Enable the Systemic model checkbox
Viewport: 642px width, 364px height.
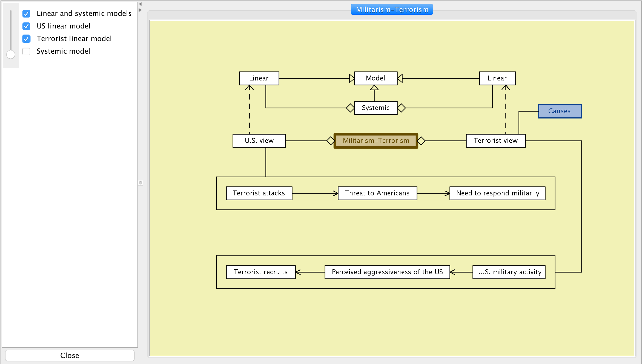coord(26,51)
